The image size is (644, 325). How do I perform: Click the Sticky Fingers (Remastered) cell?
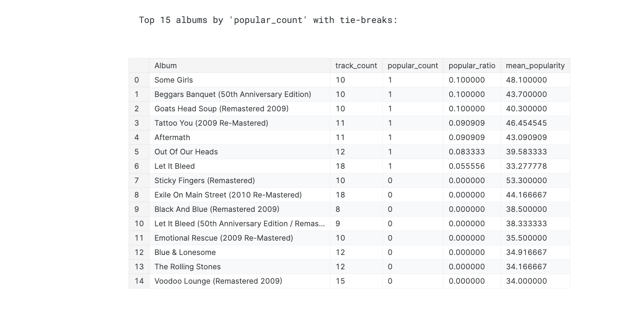coord(204,181)
